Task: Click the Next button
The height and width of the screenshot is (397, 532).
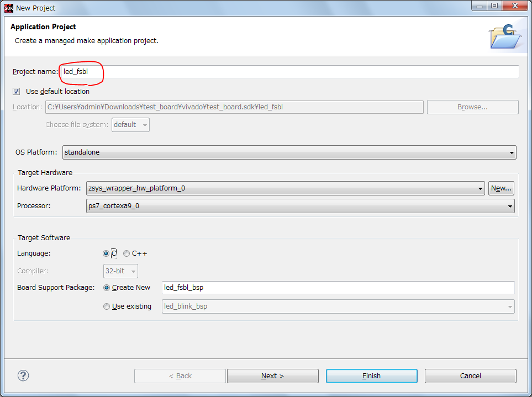Action: 272,376
